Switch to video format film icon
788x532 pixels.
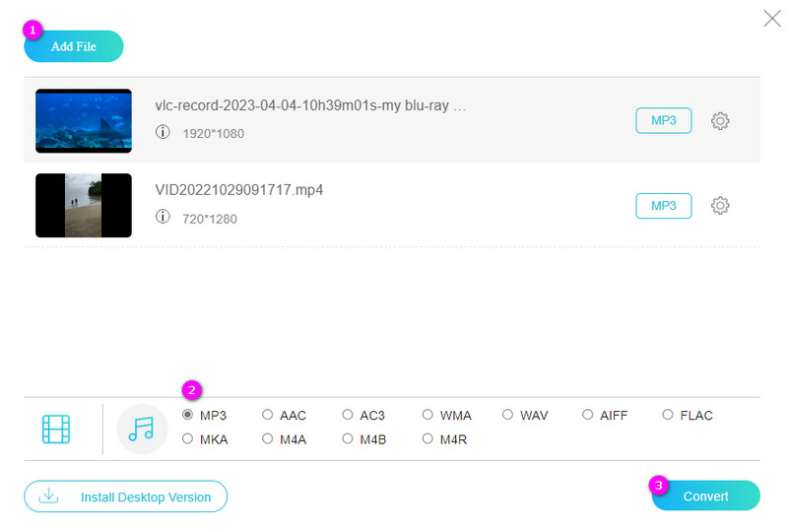coord(56,429)
